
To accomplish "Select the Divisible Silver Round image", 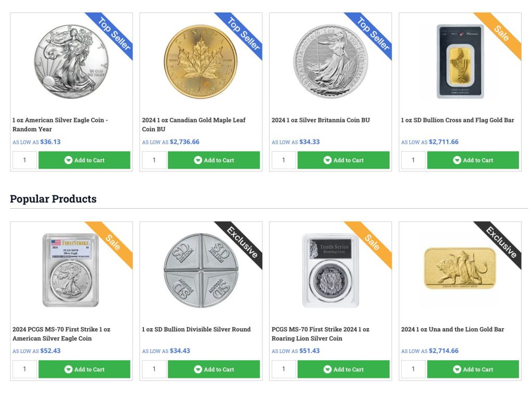I will (201, 270).
